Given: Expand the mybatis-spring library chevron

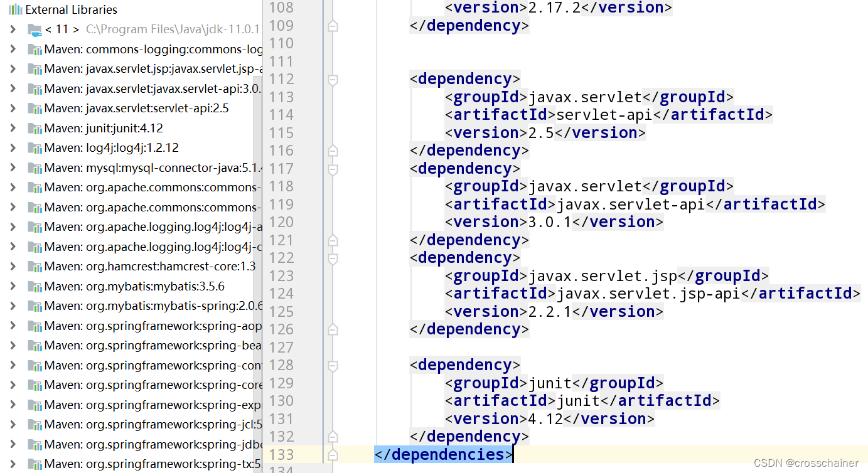Looking at the screenshot, I should coord(13,306).
